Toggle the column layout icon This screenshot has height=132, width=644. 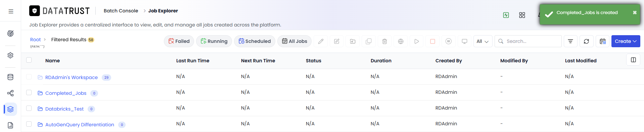tap(633, 60)
